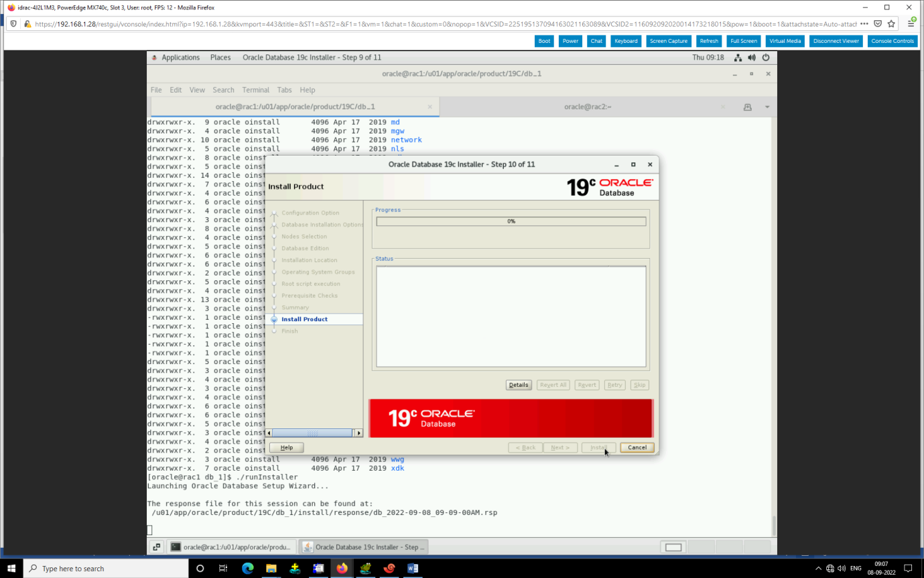Show hidden system tray icons chevron

coord(818,568)
